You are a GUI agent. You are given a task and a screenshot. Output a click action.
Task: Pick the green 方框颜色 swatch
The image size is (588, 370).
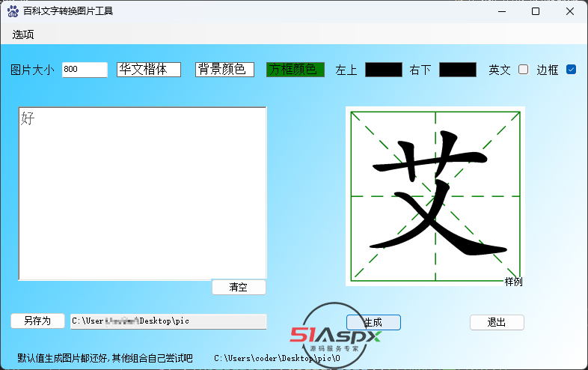tap(295, 70)
